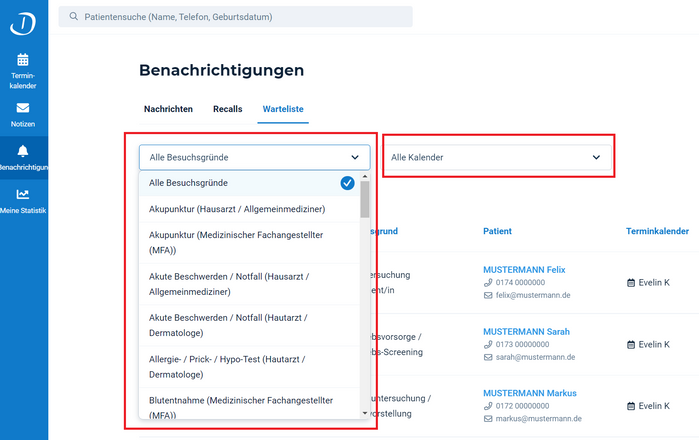Open the Terminkalender calendar icon

(23, 60)
